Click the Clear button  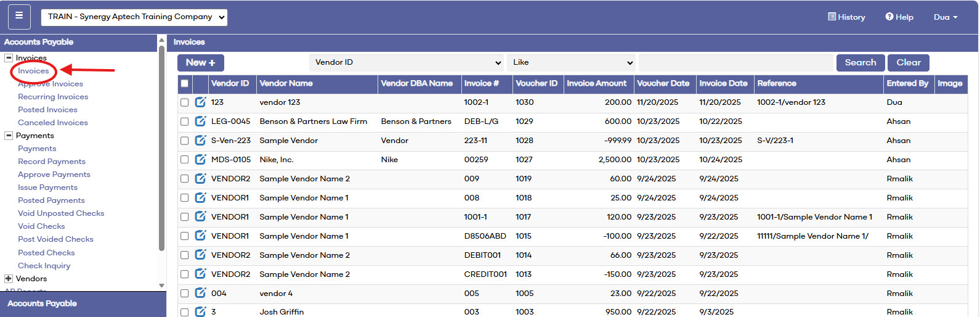(909, 62)
